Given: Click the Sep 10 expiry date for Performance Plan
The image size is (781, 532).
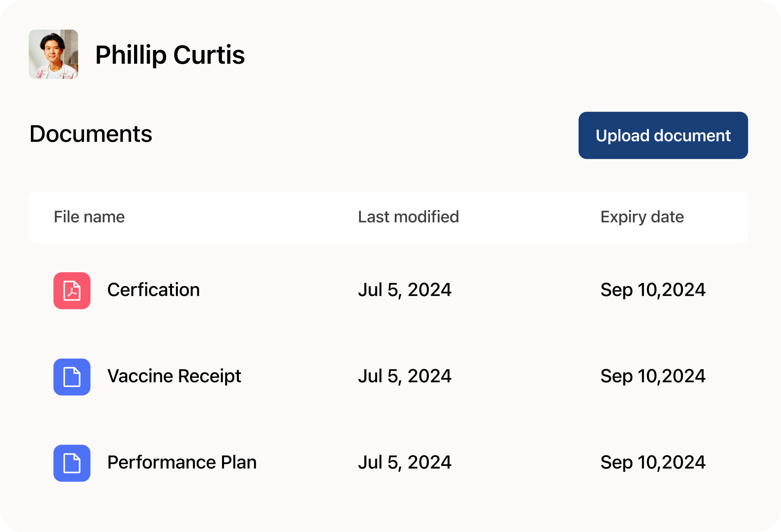Looking at the screenshot, I should click(x=653, y=462).
